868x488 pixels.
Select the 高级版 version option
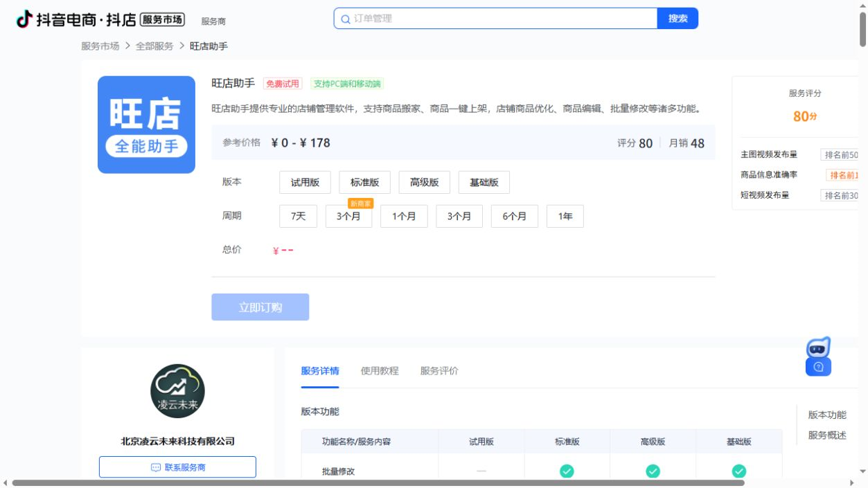coord(424,183)
